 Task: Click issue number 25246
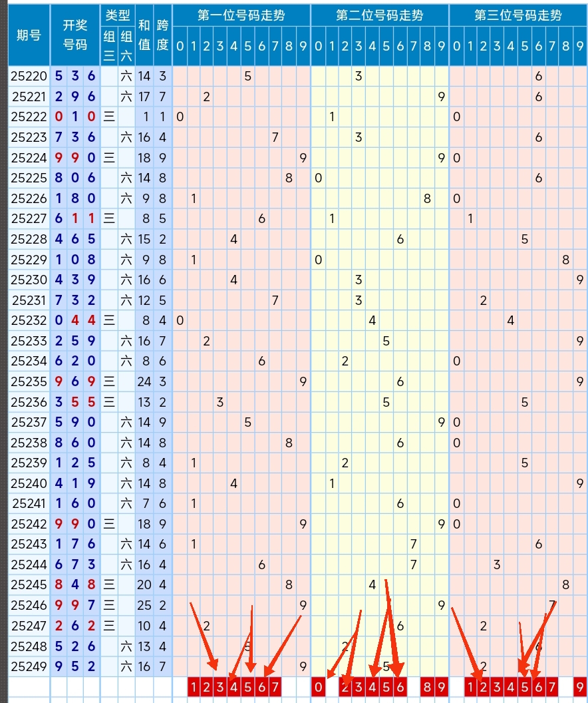[29, 605]
